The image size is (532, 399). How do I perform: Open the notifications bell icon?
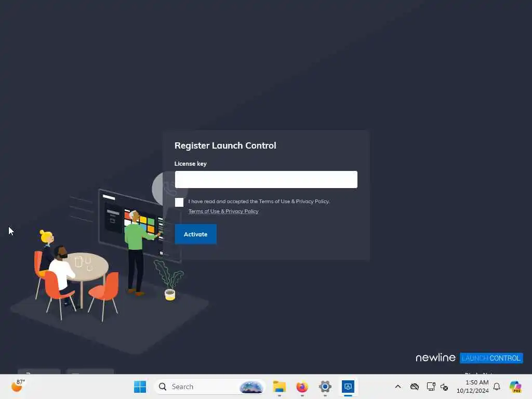pyautogui.click(x=497, y=387)
